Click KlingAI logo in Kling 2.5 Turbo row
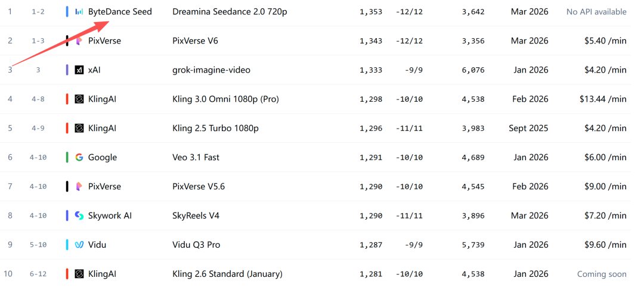644x287 pixels. [79, 129]
